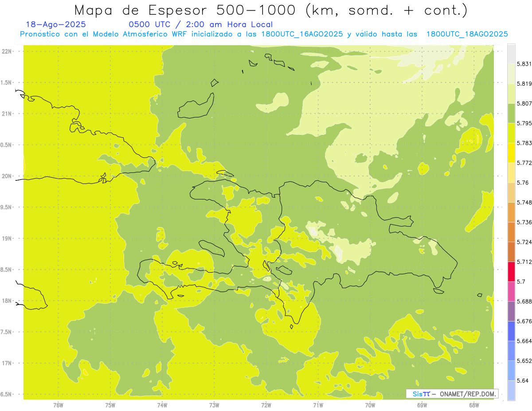The image size is (532, 411).
Task: Click the legend value 5.772
Action: click(524, 163)
